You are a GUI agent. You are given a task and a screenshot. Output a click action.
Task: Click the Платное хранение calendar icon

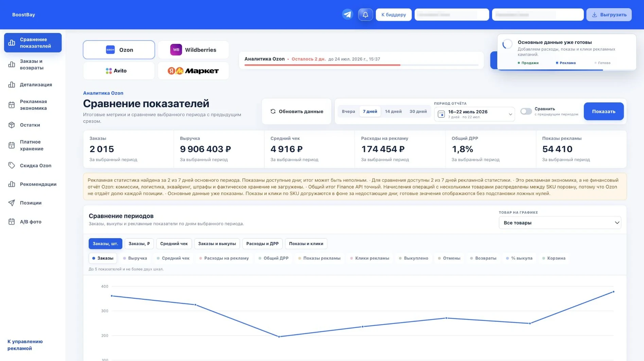pos(12,145)
